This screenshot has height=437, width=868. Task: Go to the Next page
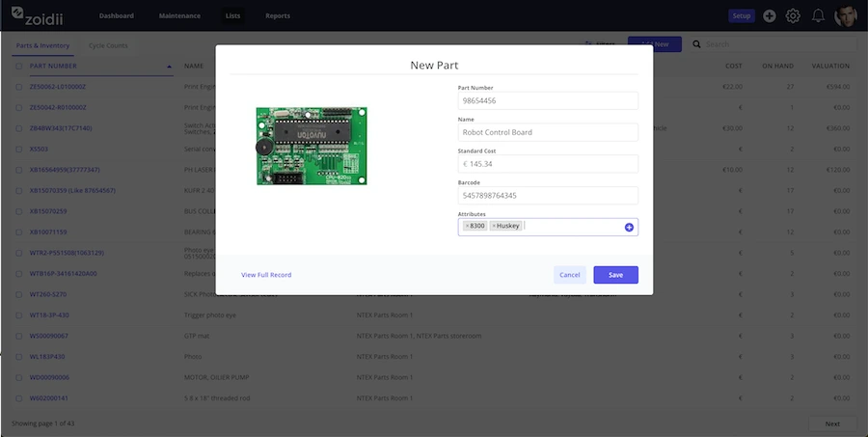(x=832, y=423)
